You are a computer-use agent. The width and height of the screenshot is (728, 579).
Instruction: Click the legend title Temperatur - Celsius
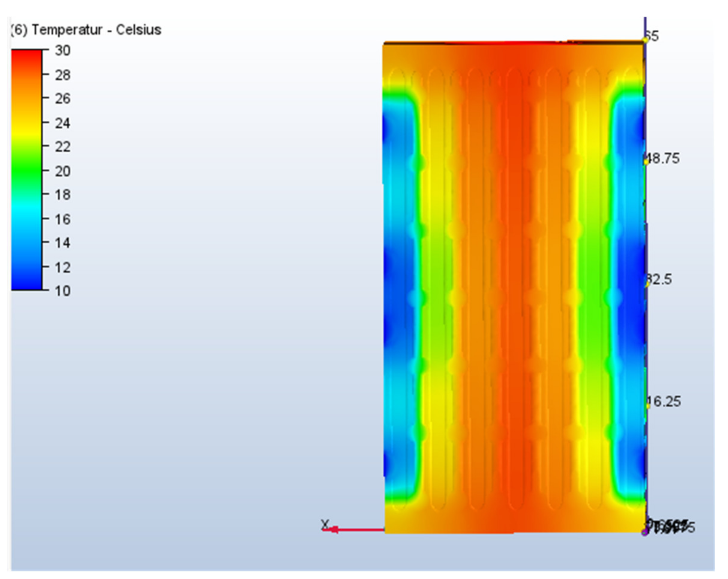coord(86,30)
